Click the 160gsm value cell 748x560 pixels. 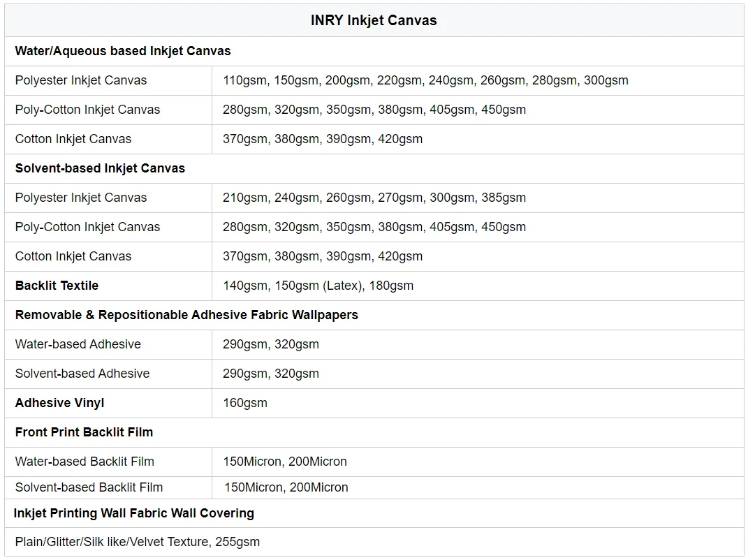coord(245,403)
